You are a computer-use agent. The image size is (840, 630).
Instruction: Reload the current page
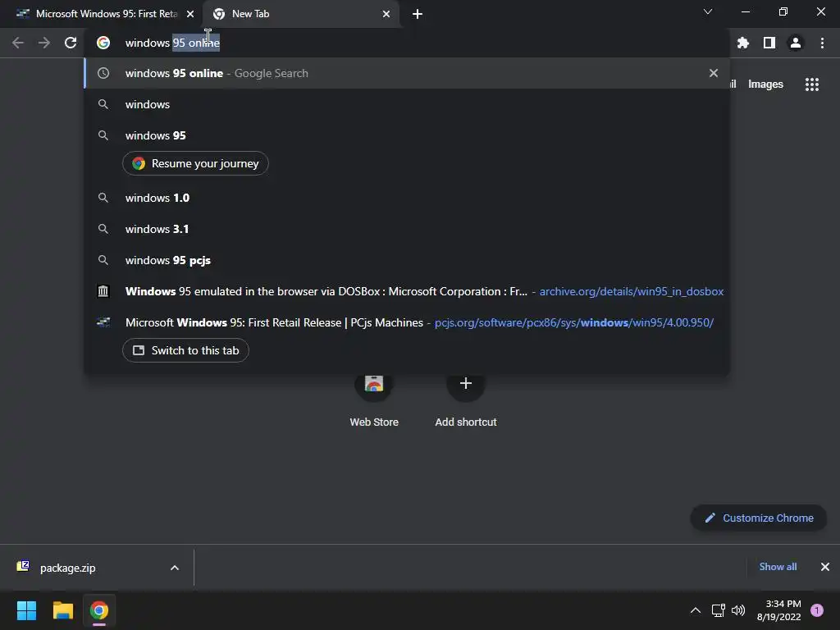71,43
